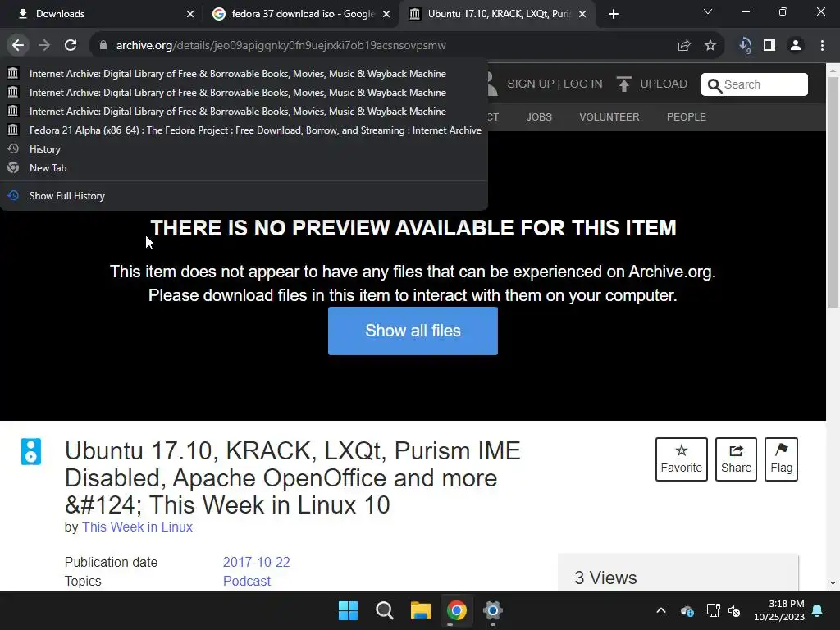Click the page vertical scrollbar thumb
840x630 pixels.
coord(833,193)
